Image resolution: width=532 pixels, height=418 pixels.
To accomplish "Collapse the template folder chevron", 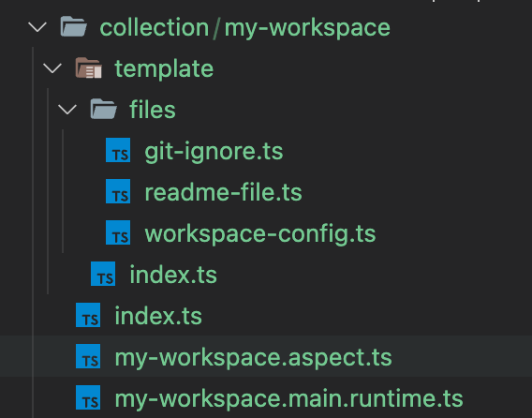I will click(52, 68).
